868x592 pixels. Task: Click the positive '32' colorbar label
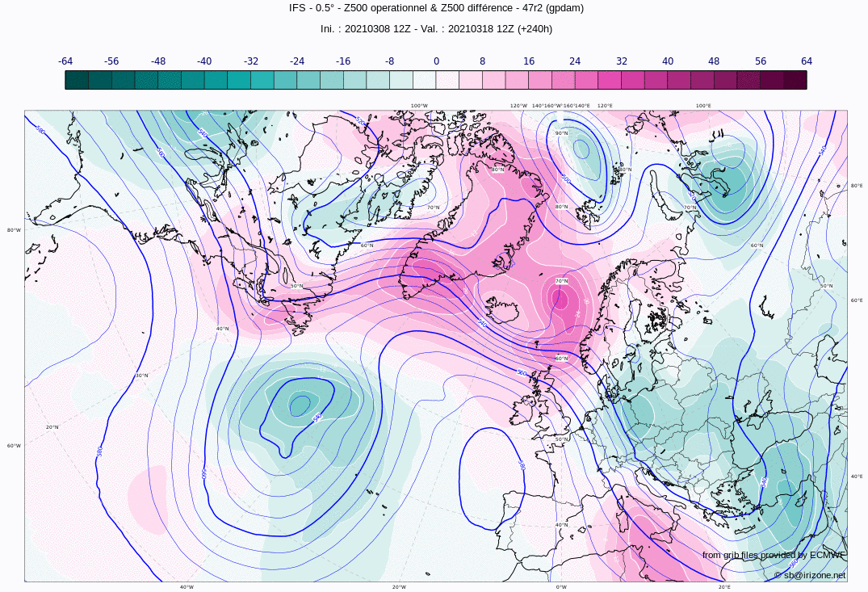click(x=622, y=61)
